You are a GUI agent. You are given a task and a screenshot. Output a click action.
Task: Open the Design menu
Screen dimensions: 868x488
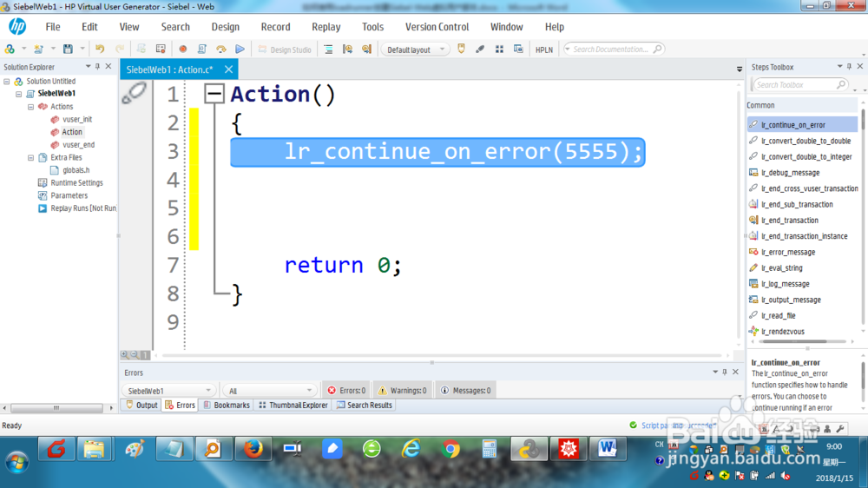click(x=226, y=27)
